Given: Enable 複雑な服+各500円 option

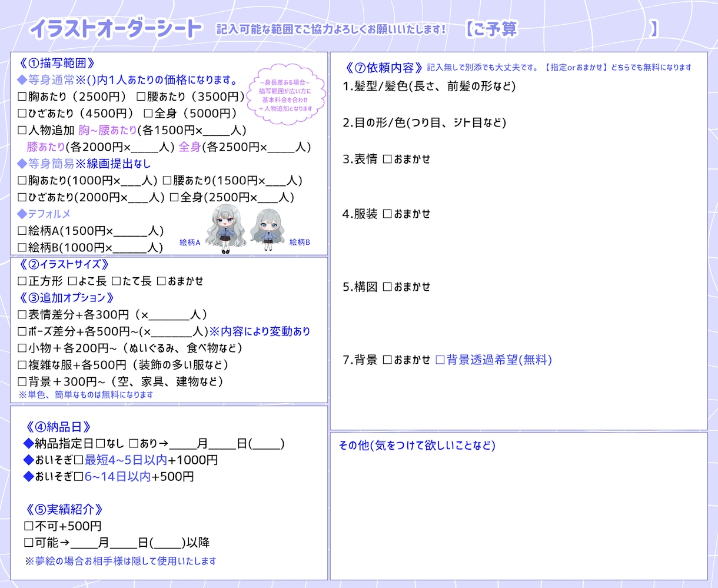Looking at the screenshot, I should [x=22, y=365].
